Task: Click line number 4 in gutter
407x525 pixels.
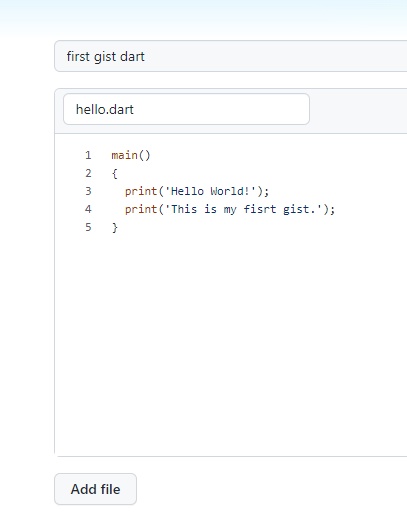Action: pos(88,209)
